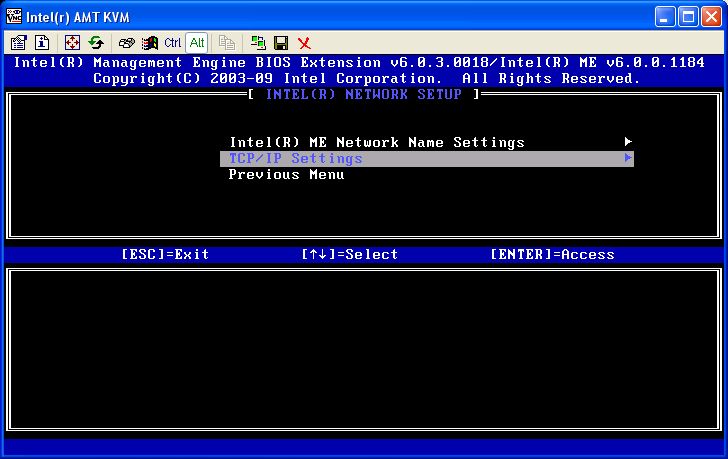Click the green connect computers icon
The height and width of the screenshot is (459, 728).
click(x=258, y=43)
